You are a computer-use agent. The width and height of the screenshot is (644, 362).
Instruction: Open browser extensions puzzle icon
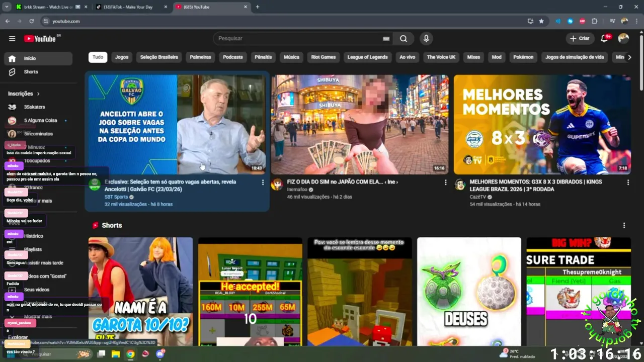pyautogui.click(x=595, y=21)
